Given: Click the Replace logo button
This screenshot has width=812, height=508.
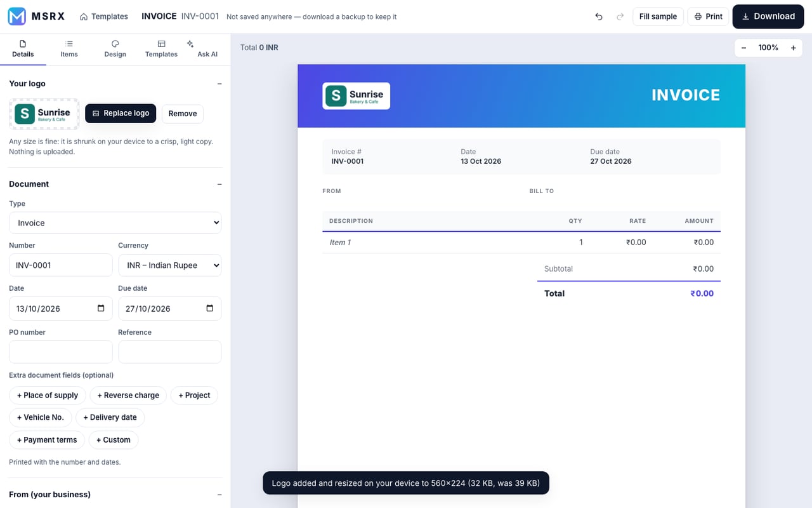Looking at the screenshot, I should click(x=121, y=114).
